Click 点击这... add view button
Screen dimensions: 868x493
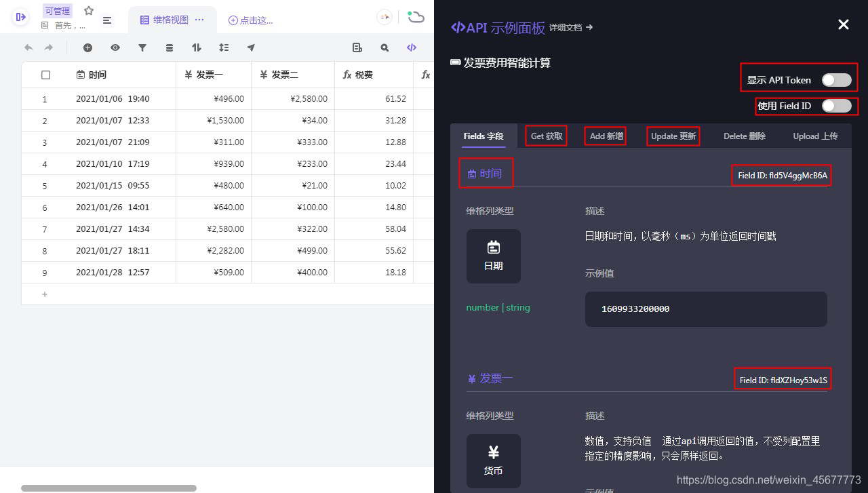click(x=251, y=20)
